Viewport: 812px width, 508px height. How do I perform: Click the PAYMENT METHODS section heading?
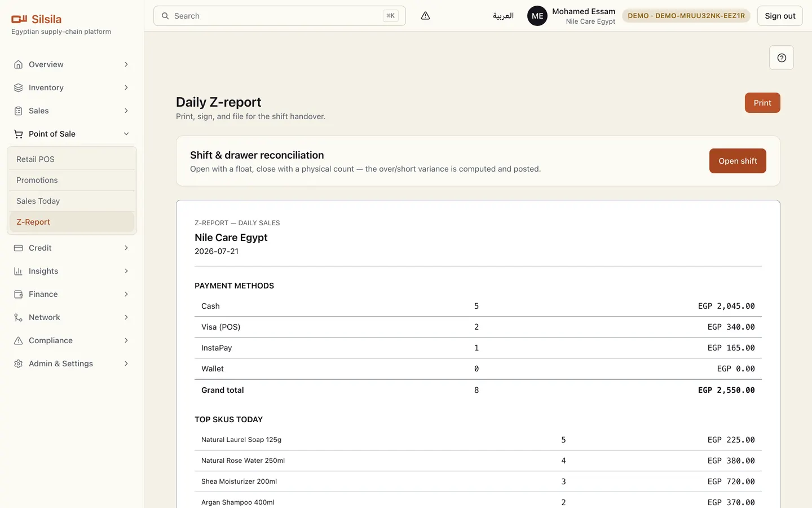tap(234, 286)
